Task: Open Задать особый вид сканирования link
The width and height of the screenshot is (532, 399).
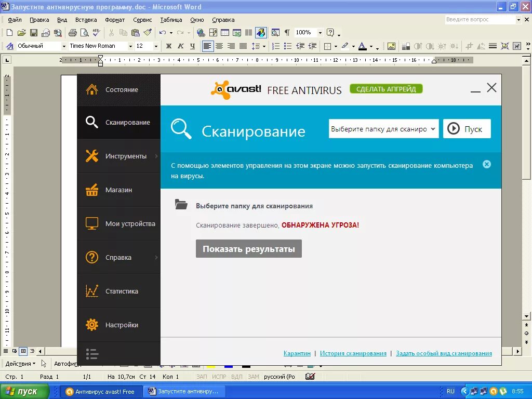Action: pyautogui.click(x=444, y=353)
